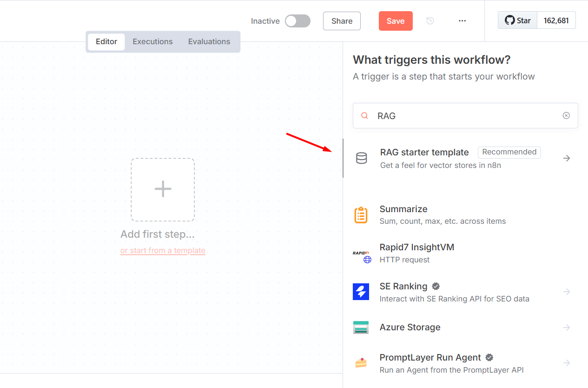The height and width of the screenshot is (388, 588).
Task: Open workflow version history
Action: pos(430,20)
